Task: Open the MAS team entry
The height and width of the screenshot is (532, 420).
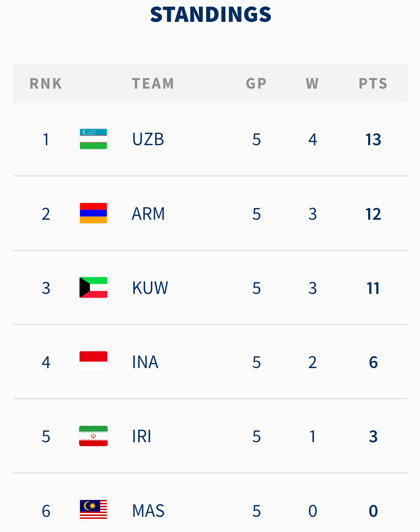Action: [149, 511]
